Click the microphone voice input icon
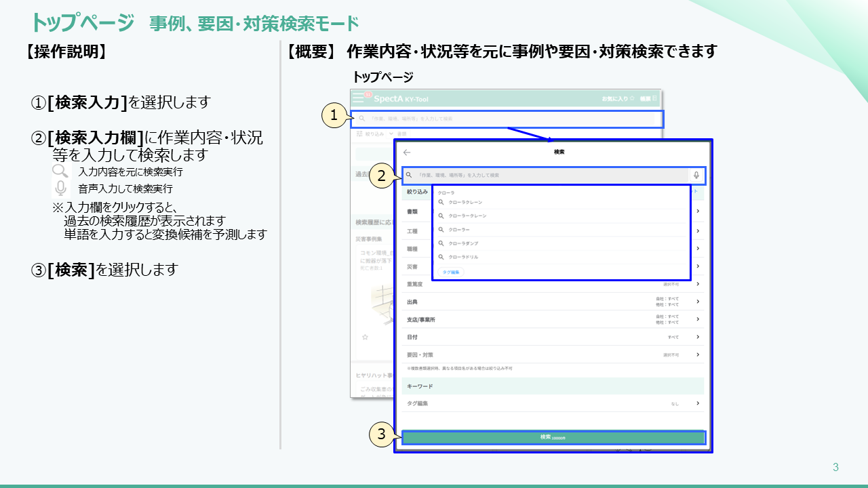 point(696,176)
